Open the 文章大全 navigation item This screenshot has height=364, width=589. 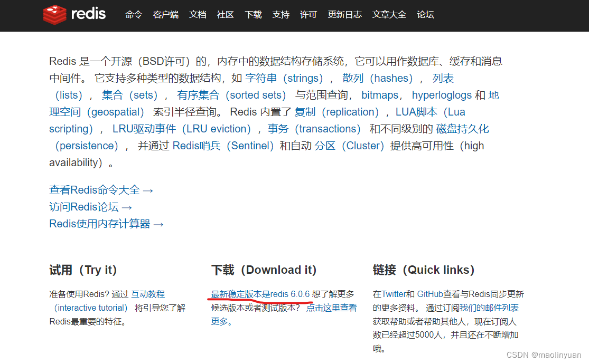tap(389, 15)
